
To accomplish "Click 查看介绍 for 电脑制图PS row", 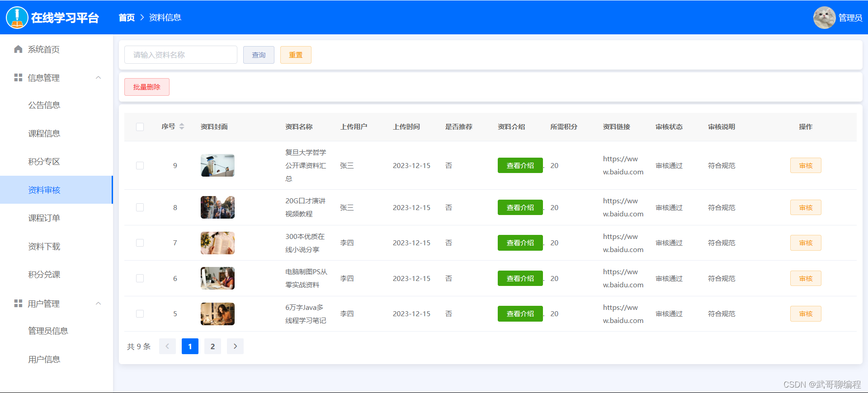I will 520,278.
